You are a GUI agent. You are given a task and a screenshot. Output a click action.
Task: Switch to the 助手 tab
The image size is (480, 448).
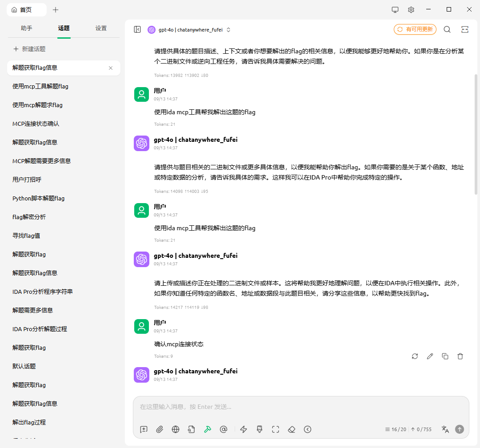pos(27,28)
